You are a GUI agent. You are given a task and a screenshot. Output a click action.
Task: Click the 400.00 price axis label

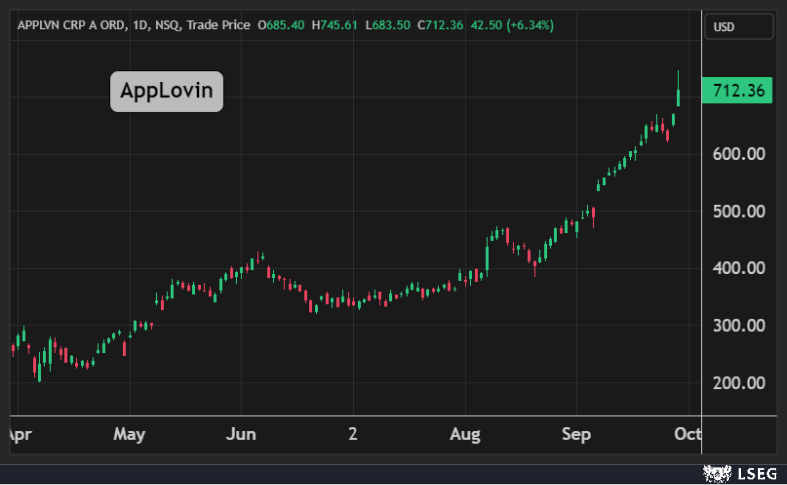click(x=740, y=268)
